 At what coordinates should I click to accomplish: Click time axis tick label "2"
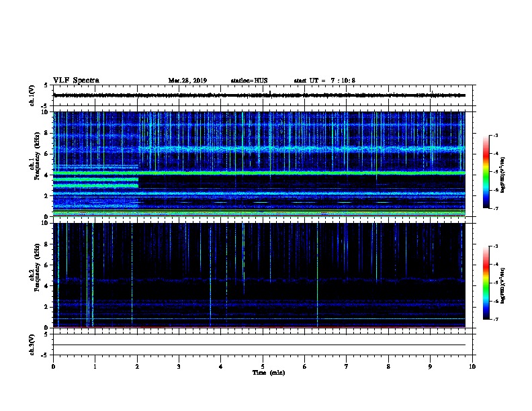137,367
